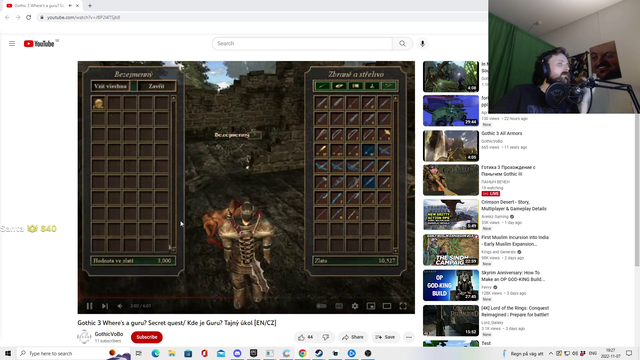Launch Microsoft Edge from taskbar
This screenshot has height=360, width=640.
pyautogui.click(x=156, y=353)
